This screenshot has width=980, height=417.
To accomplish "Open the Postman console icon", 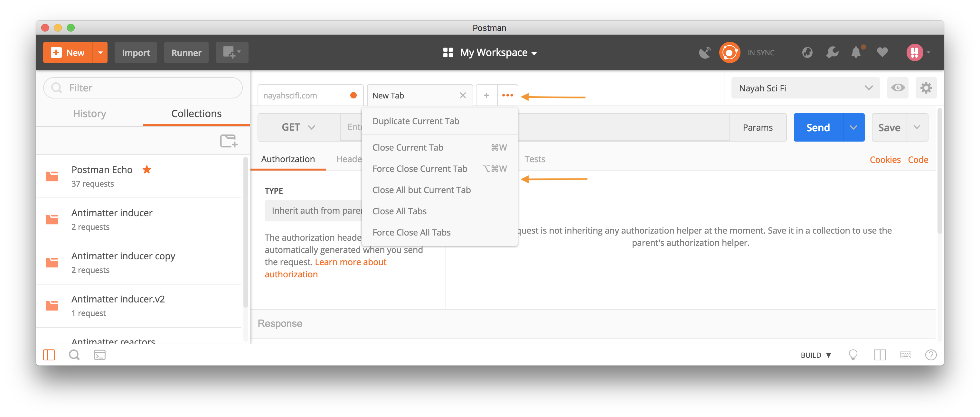I will 100,355.
